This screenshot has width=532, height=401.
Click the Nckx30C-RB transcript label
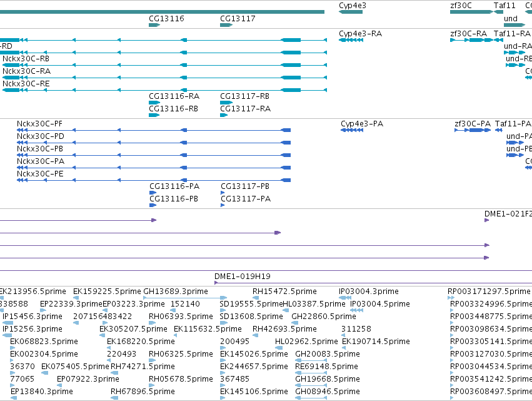tap(26, 59)
